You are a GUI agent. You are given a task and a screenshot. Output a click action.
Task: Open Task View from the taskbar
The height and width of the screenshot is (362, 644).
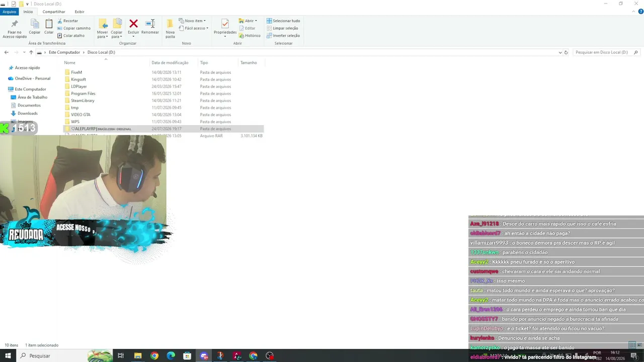click(x=121, y=356)
